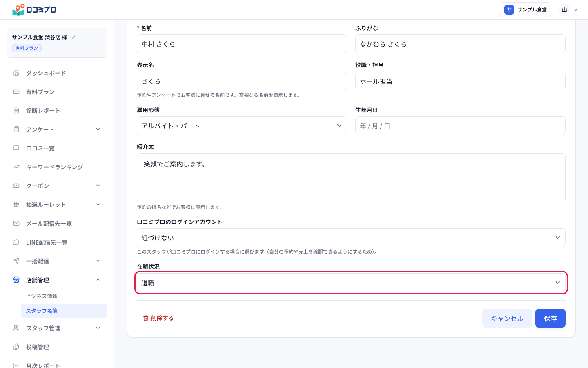Open 口コミ一覧 menu item
This screenshot has width=588, height=368.
point(57,148)
